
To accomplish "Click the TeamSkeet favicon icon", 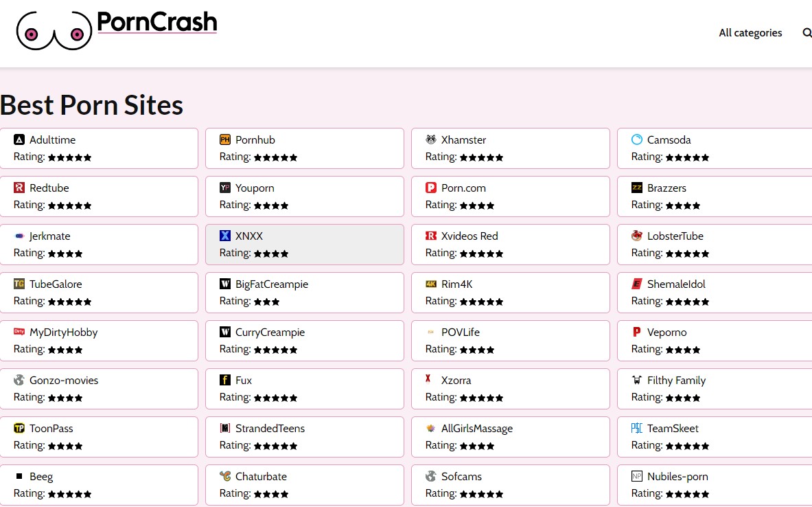I will coord(637,428).
